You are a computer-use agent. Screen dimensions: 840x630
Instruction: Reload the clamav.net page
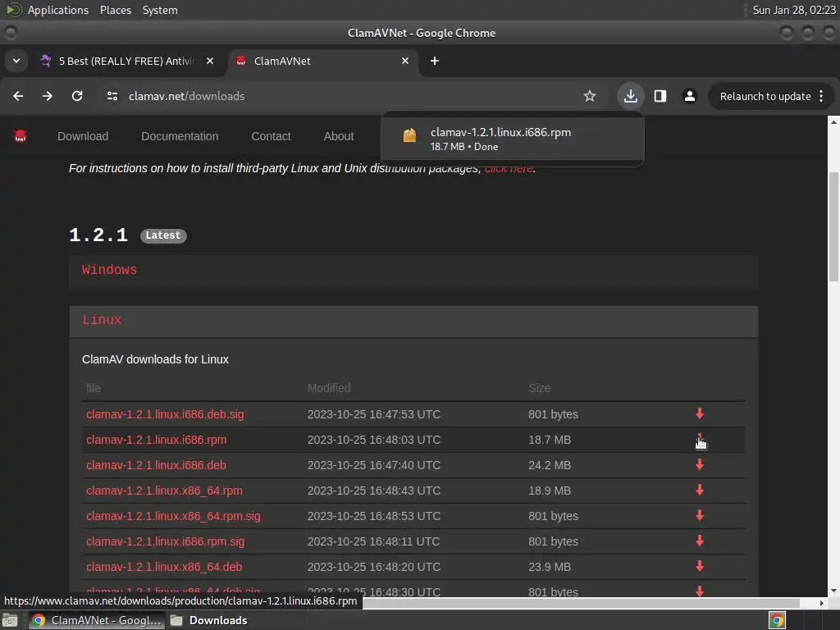[77, 96]
